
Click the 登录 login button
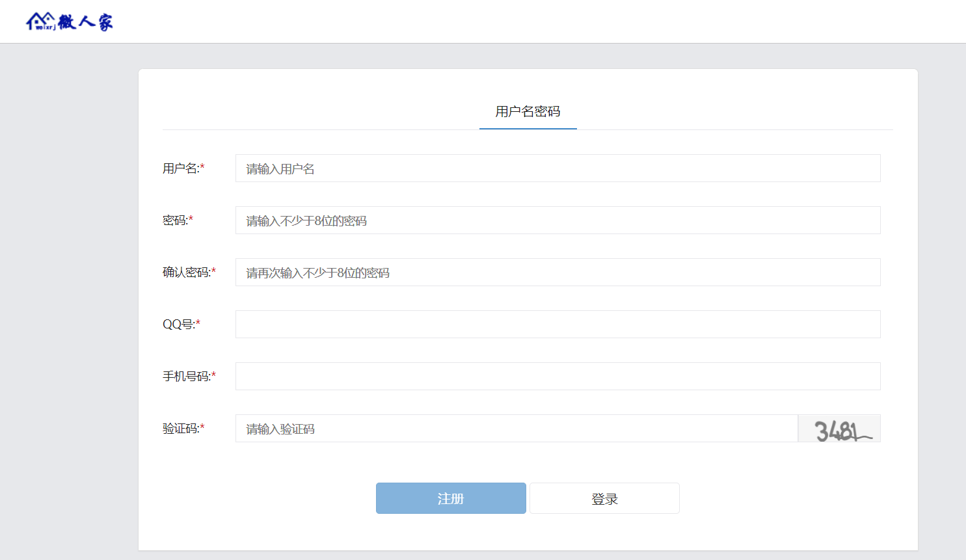[604, 498]
